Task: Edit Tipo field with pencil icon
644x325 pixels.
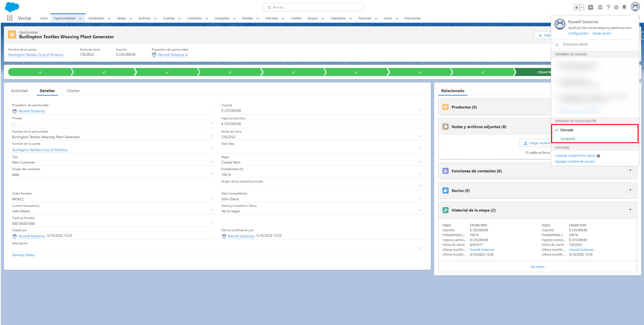Action: point(211,162)
